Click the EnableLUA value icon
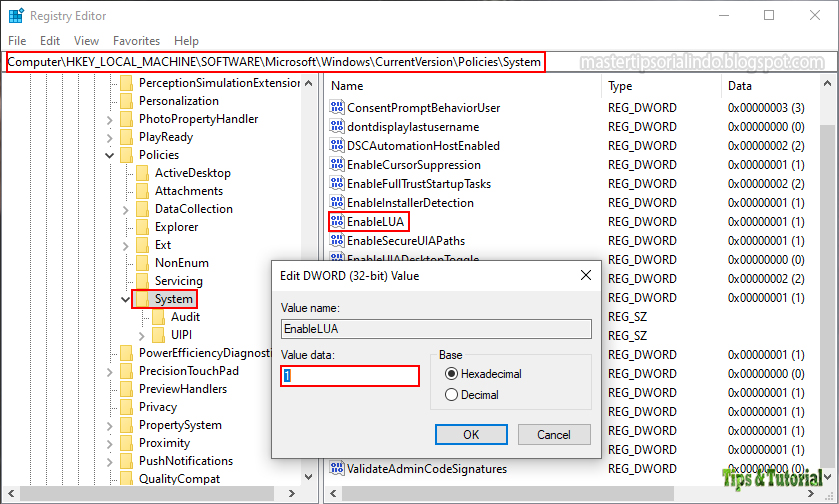 click(337, 222)
